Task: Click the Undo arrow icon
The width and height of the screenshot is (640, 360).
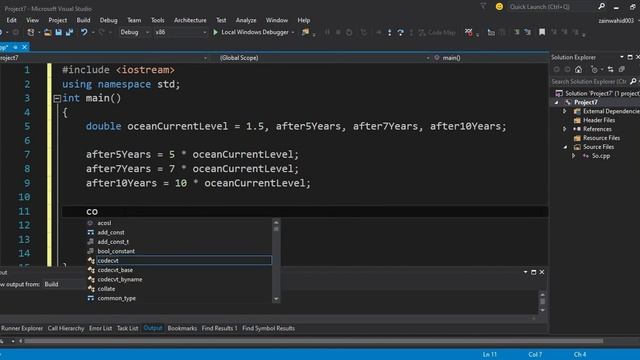Action: pos(84,32)
